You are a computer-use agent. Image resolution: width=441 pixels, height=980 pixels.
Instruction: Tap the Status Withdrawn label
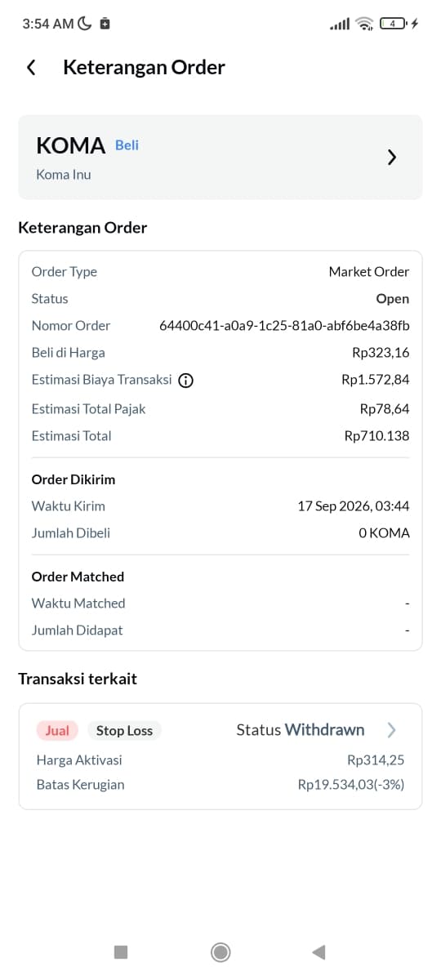tap(301, 730)
